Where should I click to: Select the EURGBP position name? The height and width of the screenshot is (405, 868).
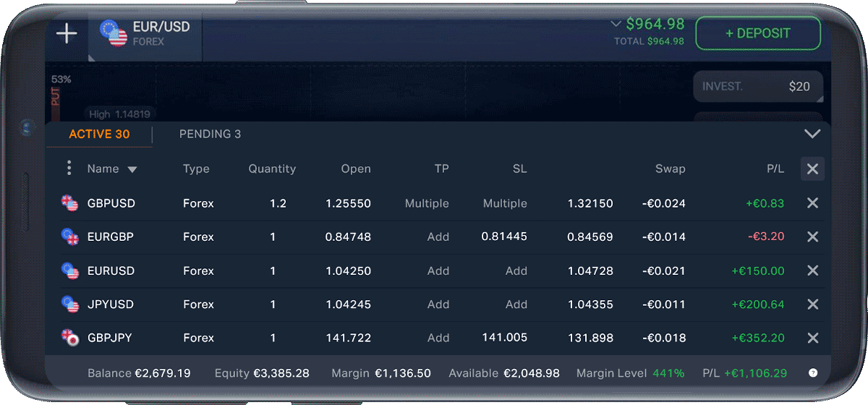(x=111, y=236)
